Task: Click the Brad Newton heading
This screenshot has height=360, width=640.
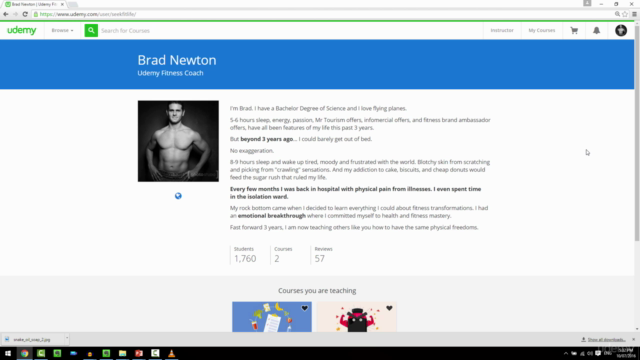Action: (177, 60)
